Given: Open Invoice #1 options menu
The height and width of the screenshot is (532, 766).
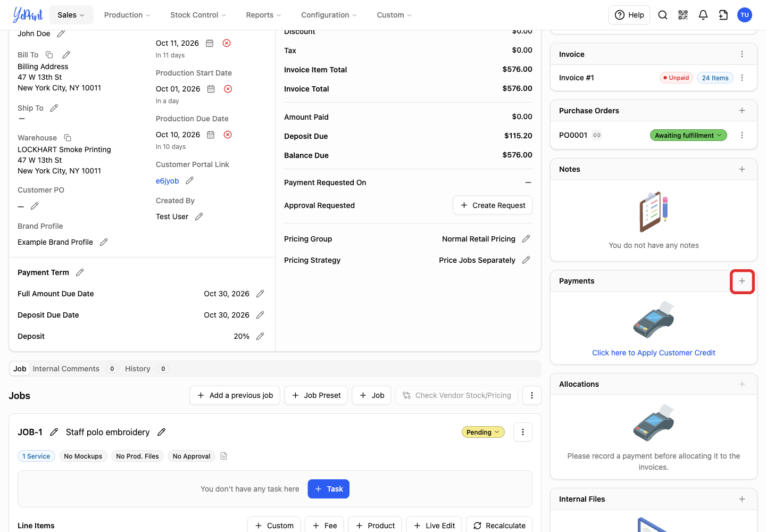Looking at the screenshot, I should (742, 78).
